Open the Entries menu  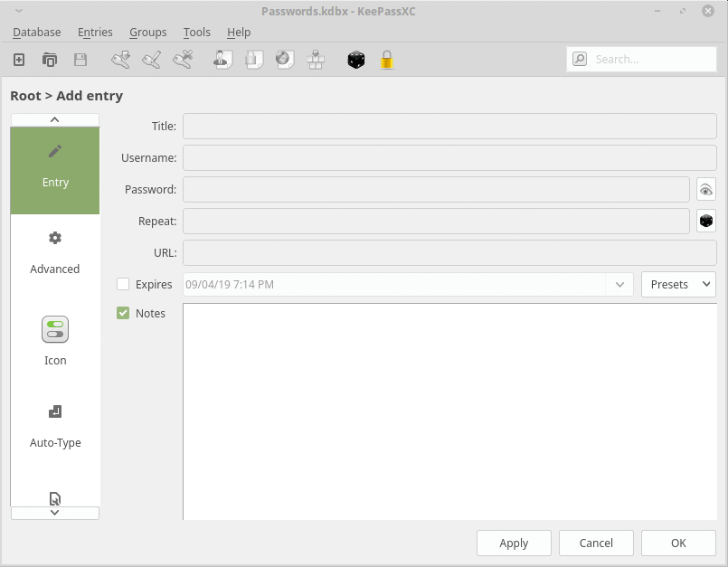pos(95,32)
